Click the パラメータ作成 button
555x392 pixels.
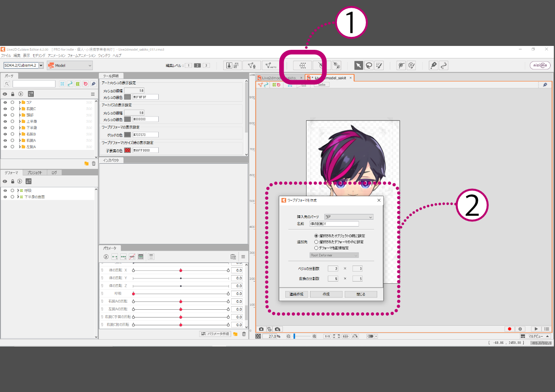tap(215, 334)
